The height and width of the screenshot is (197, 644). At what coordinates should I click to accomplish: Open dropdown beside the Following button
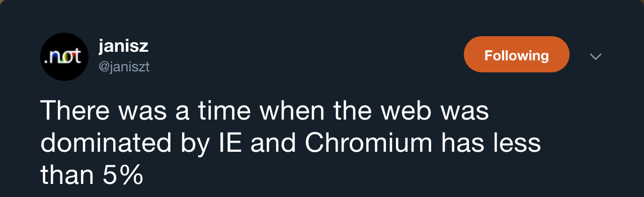click(596, 56)
